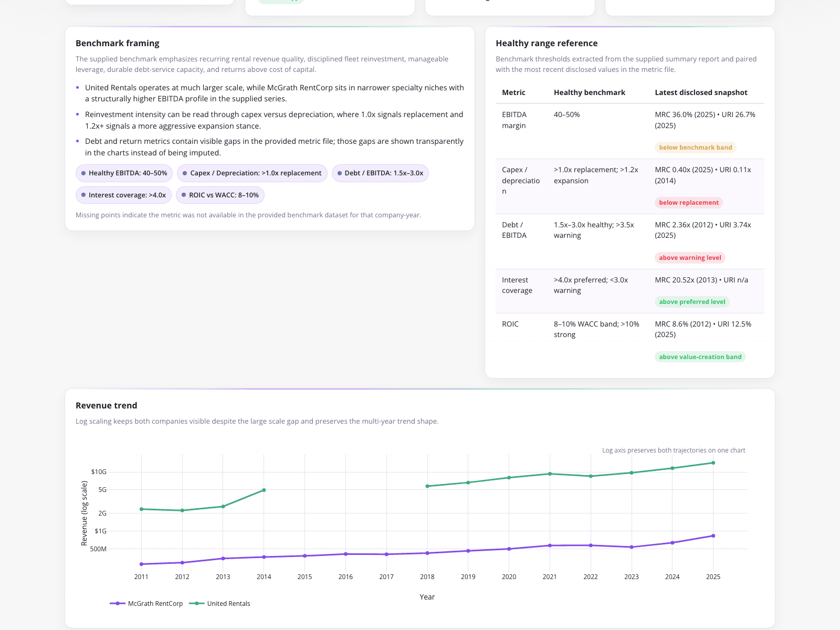The width and height of the screenshot is (840, 630).
Task: Click 'MRC 2.36x (2012) • URI 3.74x' value
Action: (x=703, y=230)
